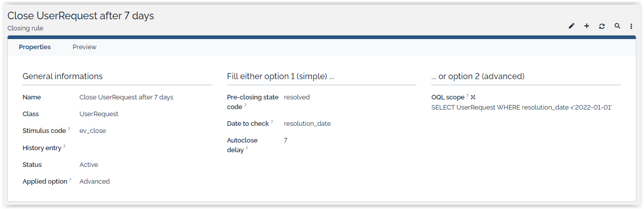Image resolution: width=644 pixels, height=209 pixels.
Task: Show help tooltip for Date to check
Action: pos(272,122)
